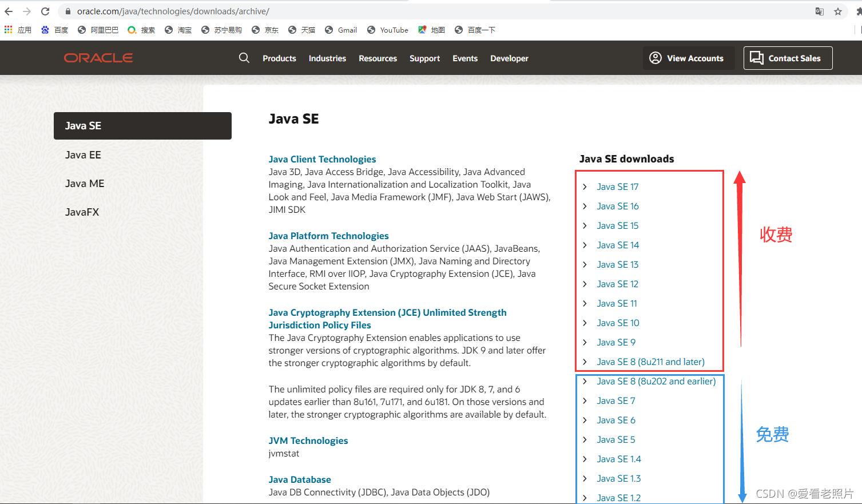Select JavaFX in the sidebar
Viewport: 862px width, 504px height.
(x=82, y=212)
